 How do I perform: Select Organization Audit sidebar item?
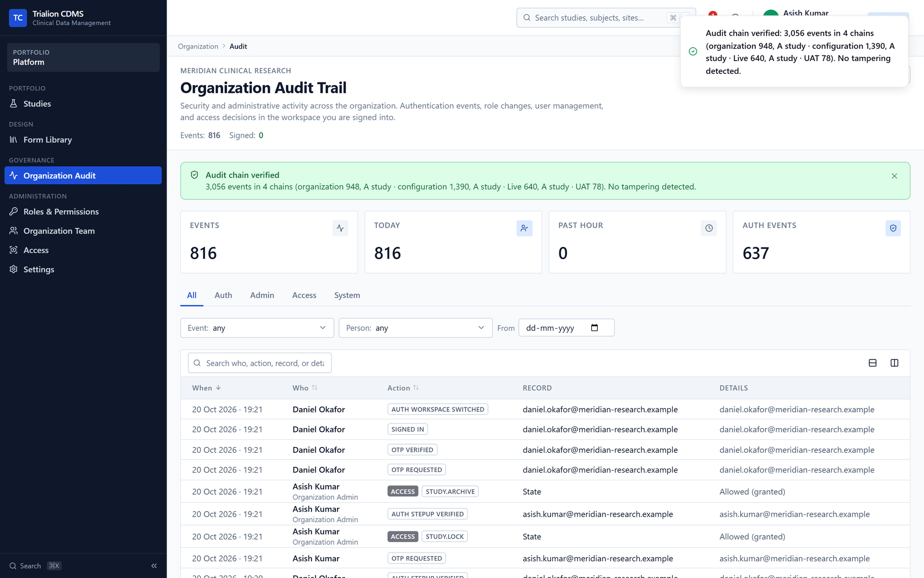pyautogui.click(x=83, y=175)
